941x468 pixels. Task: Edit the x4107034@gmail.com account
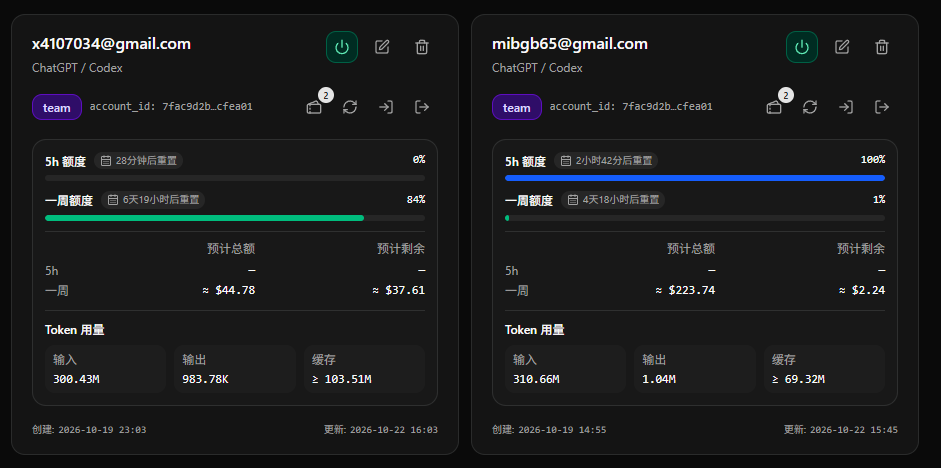coord(382,47)
